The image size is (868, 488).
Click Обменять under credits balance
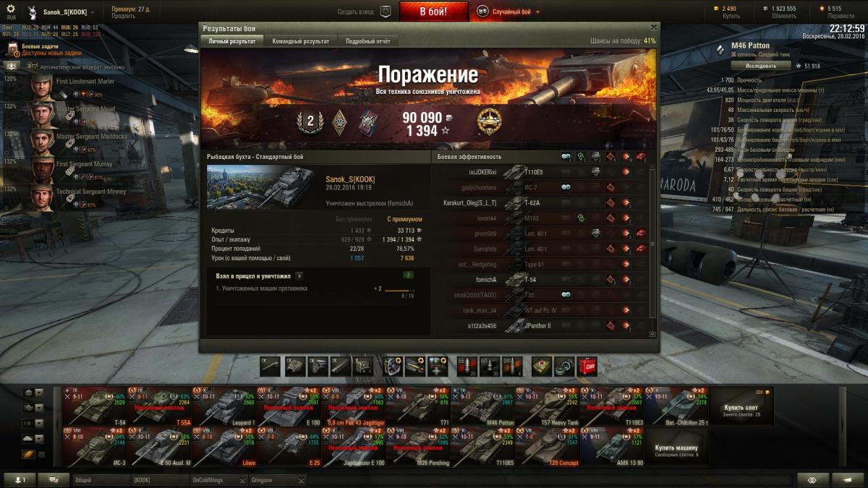784,16
